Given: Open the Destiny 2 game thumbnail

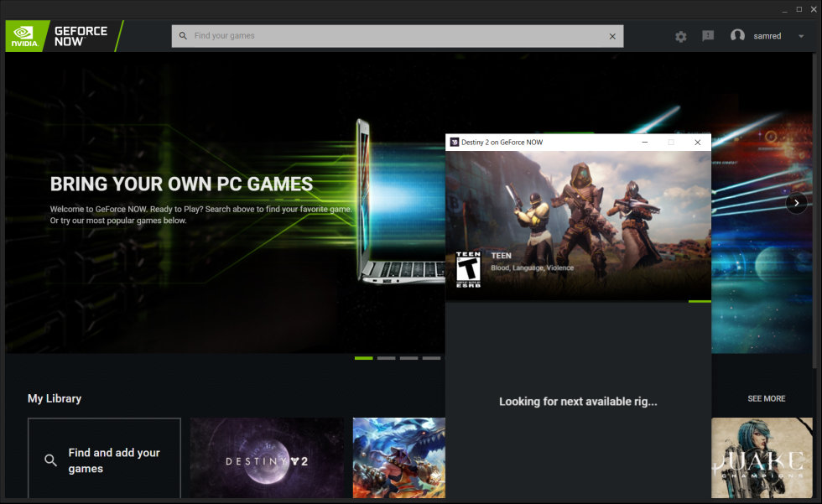Looking at the screenshot, I should (267, 458).
